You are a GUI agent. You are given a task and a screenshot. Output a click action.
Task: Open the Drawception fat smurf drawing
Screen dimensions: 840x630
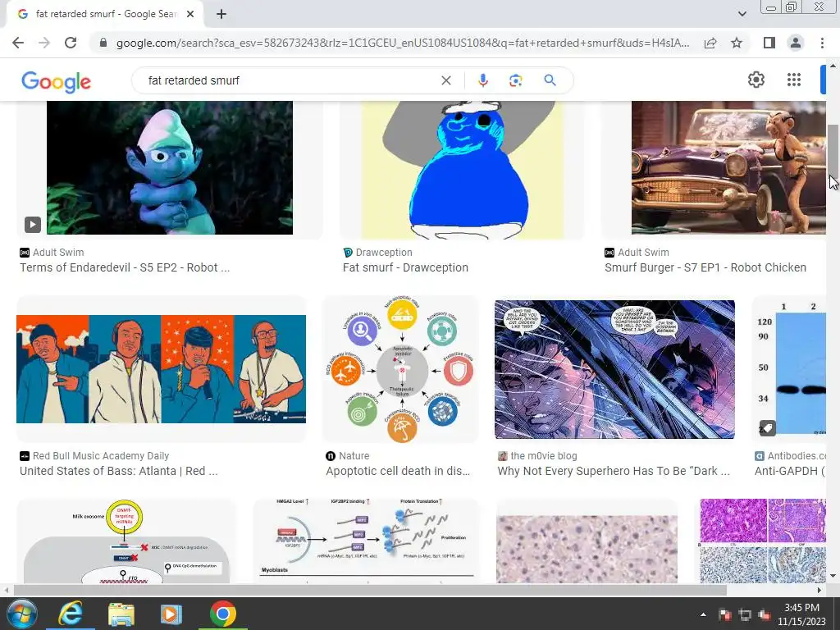pos(462,170)
